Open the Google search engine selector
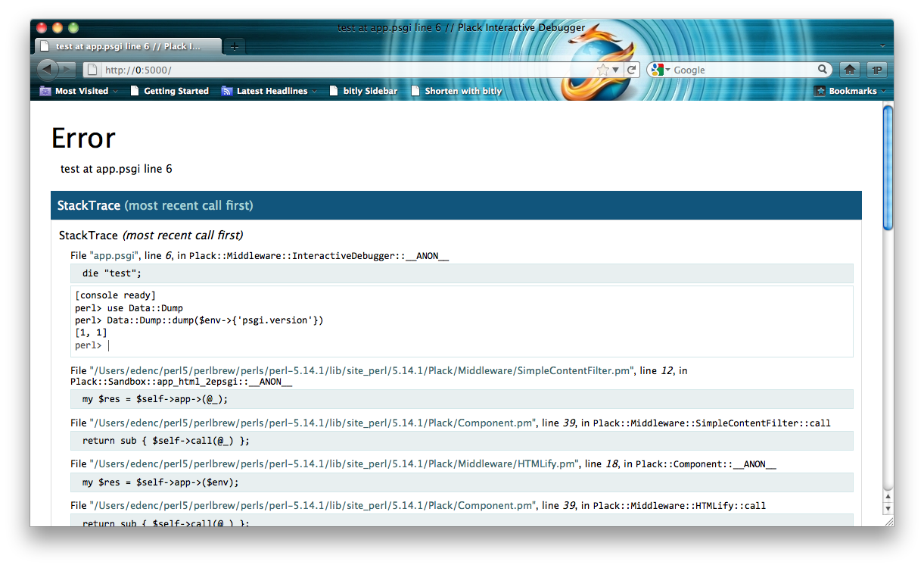The height and width of the screenshot is (568, 924). coord(660,70)
